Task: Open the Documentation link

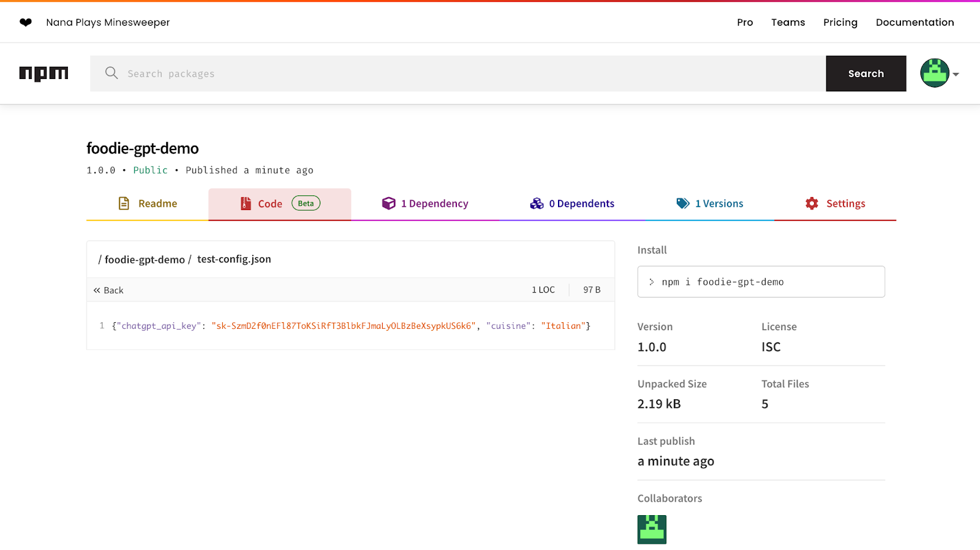Action: tap(915, 22)
